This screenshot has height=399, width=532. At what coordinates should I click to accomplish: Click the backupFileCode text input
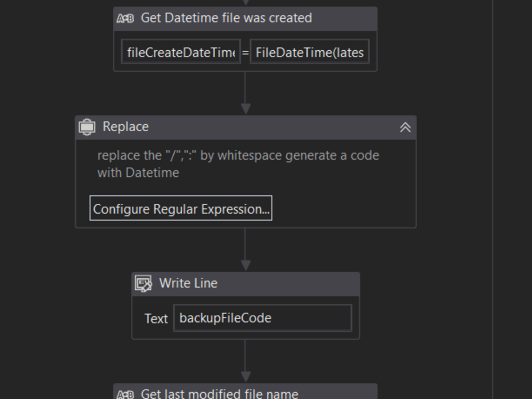pyautogui.click(x=263, y=318)
